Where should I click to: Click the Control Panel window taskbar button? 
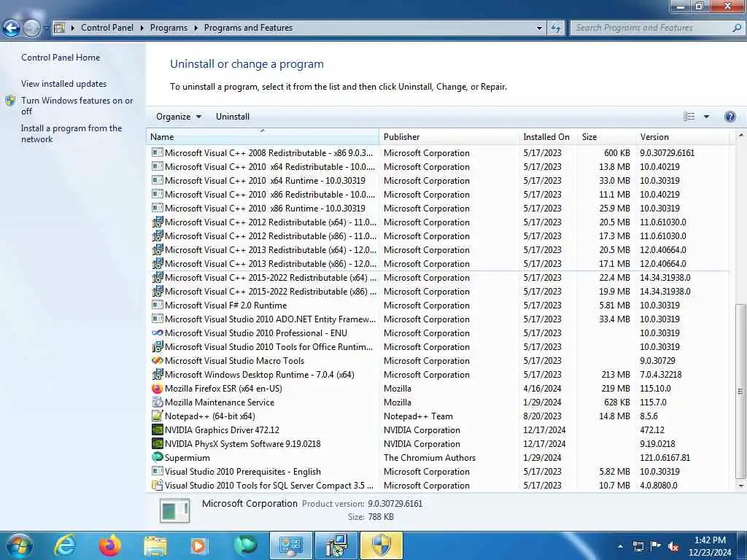291,545
